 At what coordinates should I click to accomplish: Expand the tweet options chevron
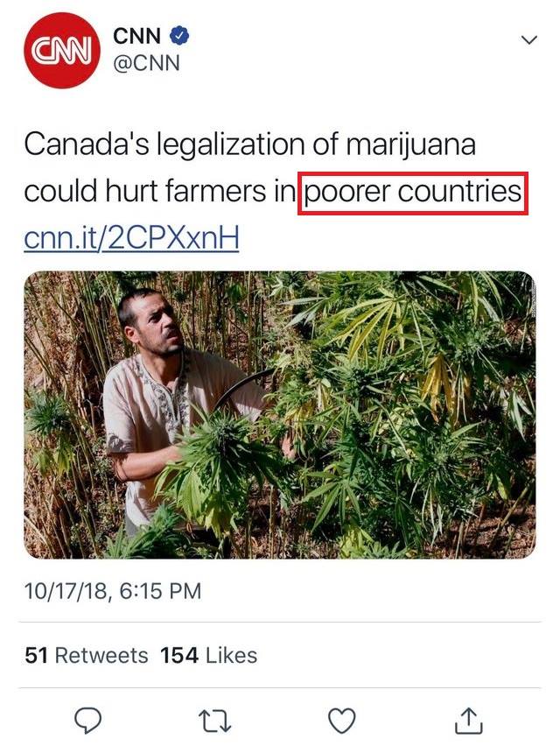click(x=529, y=40)
